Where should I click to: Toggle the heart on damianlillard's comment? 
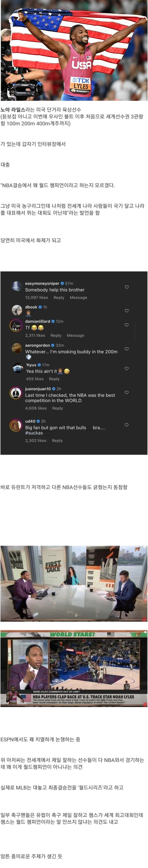pos(127,325)
